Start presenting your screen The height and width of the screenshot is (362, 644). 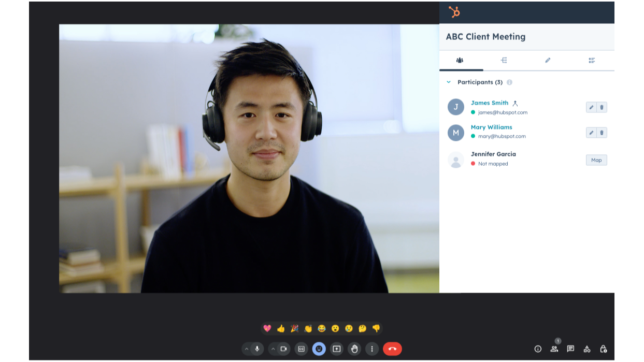337,349
